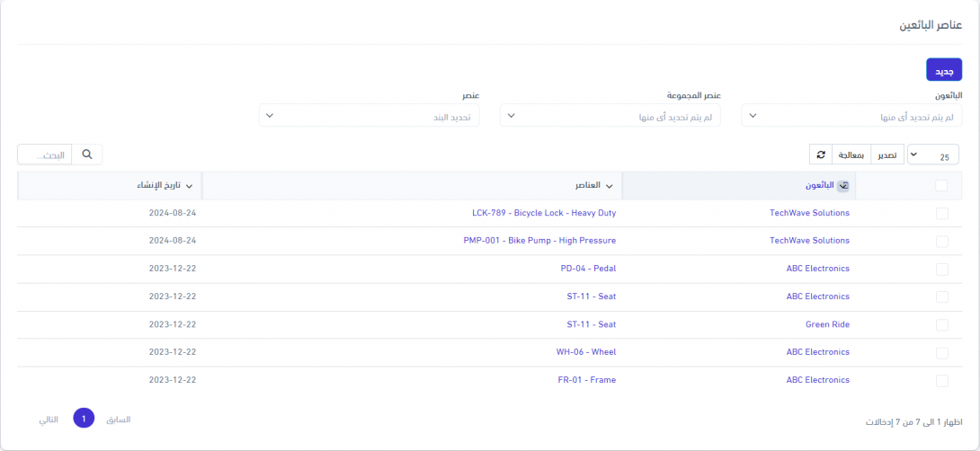
Task: Click the refresh table icon
Action: pyautogui.click(x=820, y=155)
